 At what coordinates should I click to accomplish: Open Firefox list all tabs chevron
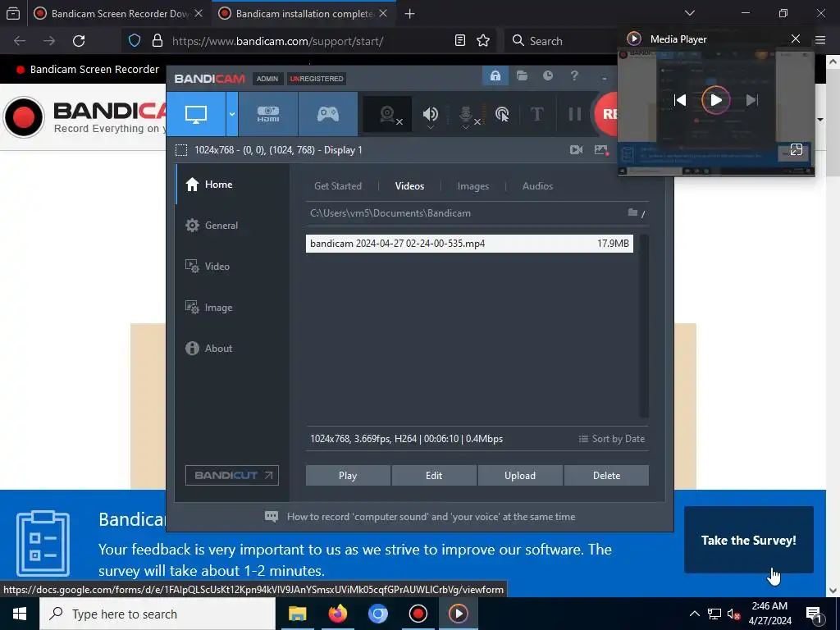pyautogui.click(x=689, y=13)
